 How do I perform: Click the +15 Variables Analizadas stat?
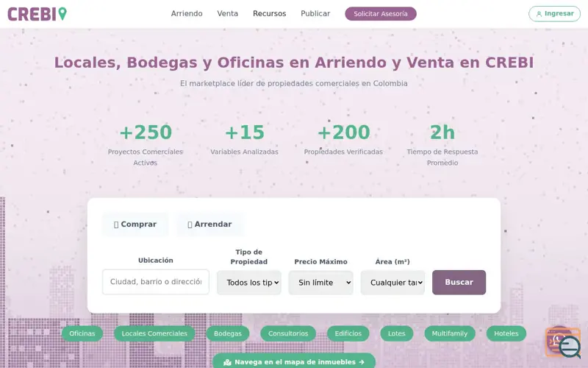(245, 140)
